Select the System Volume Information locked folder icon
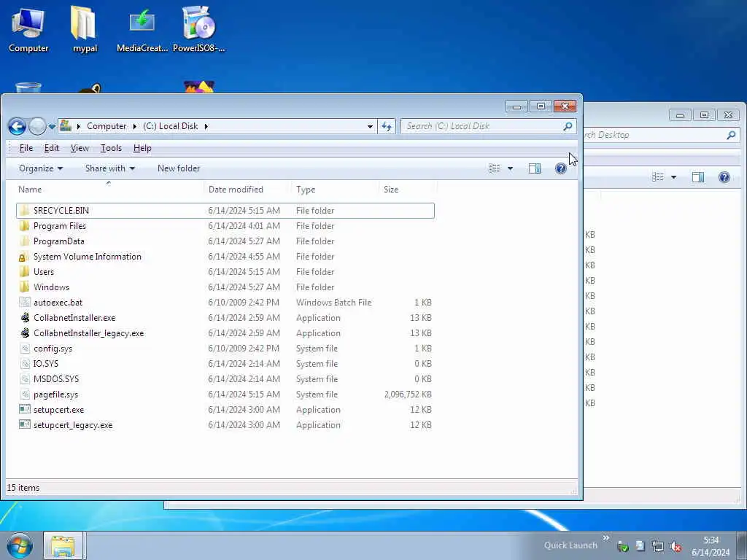Viewport: 747px width, 560px height. pyautogui.click(x=24, y=257)
